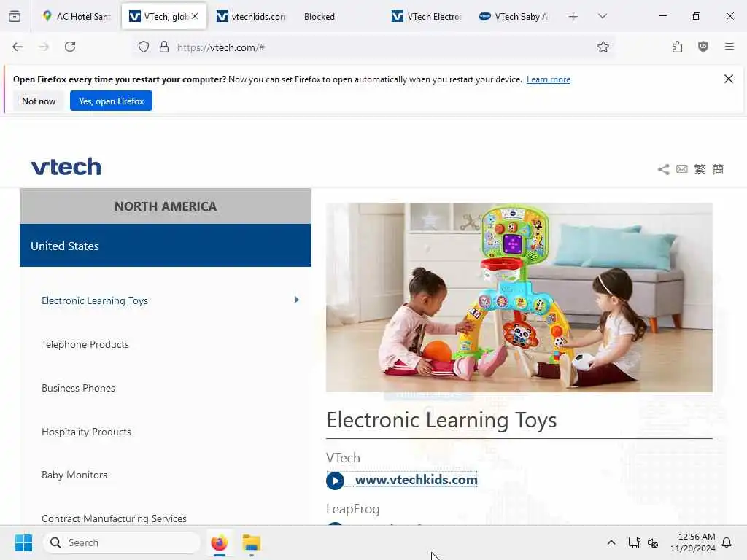Open a new tab with the plus icon
This screenshot has width=747, height=560.
[x=573, y=17]
